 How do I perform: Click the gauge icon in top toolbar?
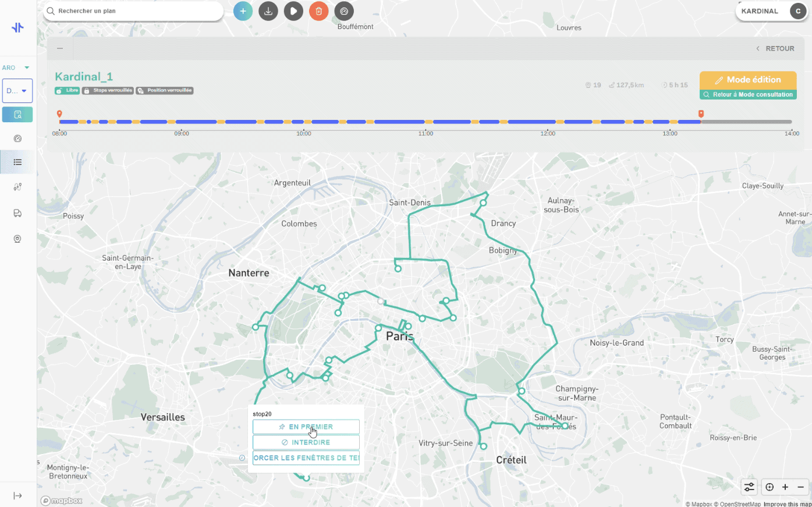click(344, 11)
